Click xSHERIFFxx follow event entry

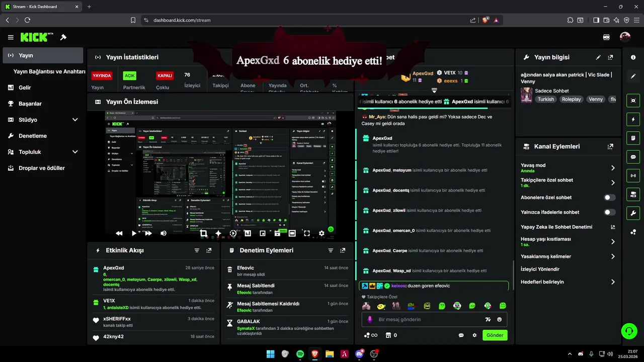[153, 321]
